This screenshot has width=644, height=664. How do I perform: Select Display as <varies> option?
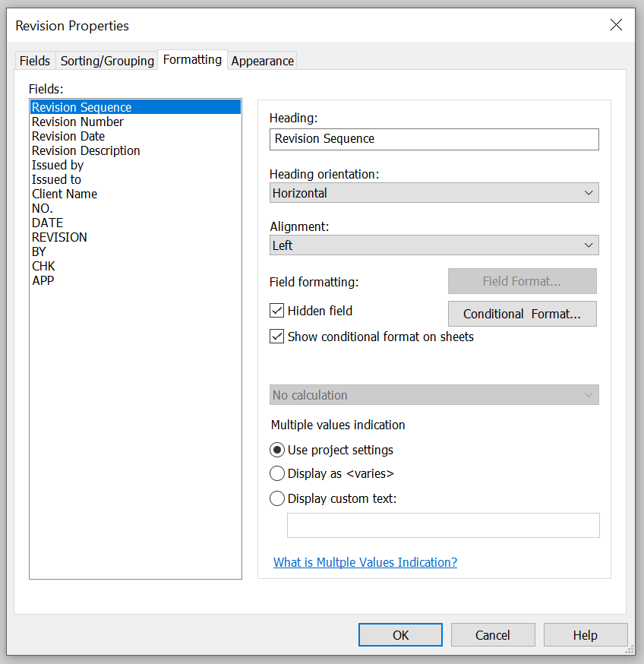click(x=277, y=473)
